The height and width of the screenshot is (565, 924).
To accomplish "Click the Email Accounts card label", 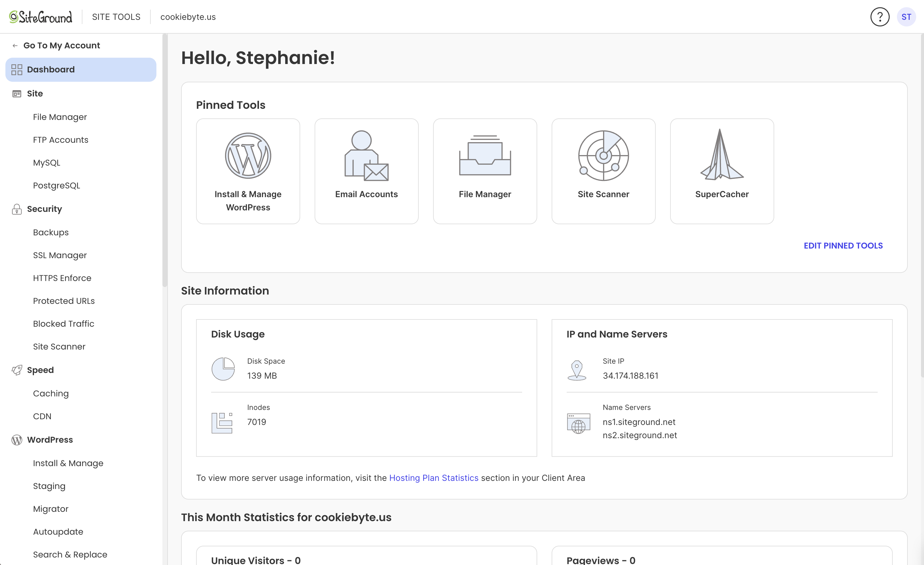I will pyautogui.click(x=366, y=194).
